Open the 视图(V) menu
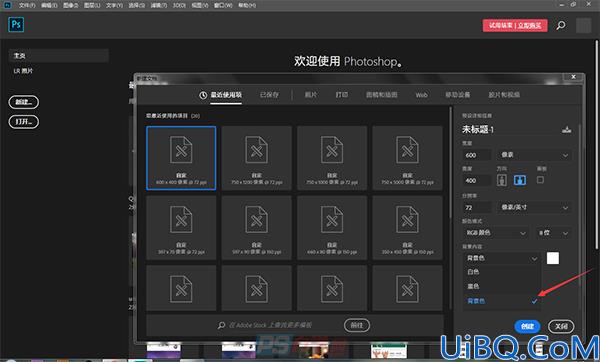Image resolution: width=600 pixels, height=362 pixels. click(200, 5)
